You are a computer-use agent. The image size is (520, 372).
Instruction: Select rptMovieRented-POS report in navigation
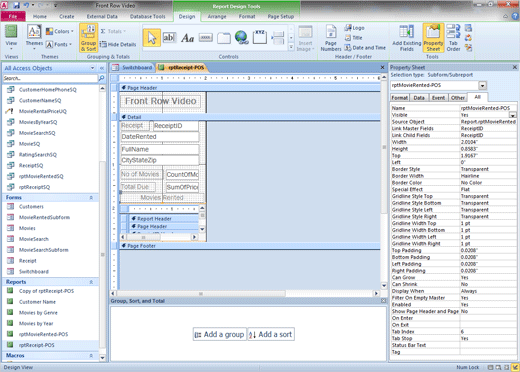43,334
